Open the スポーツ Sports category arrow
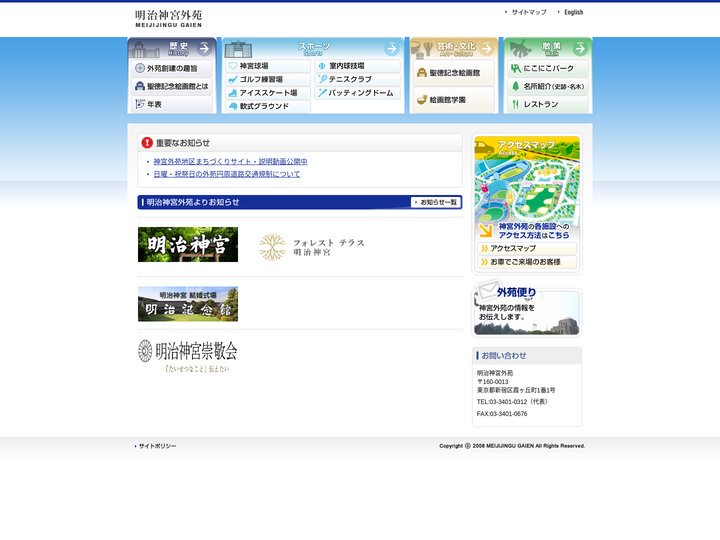Viewport: 720px width, 540px height. click(392, 48)
